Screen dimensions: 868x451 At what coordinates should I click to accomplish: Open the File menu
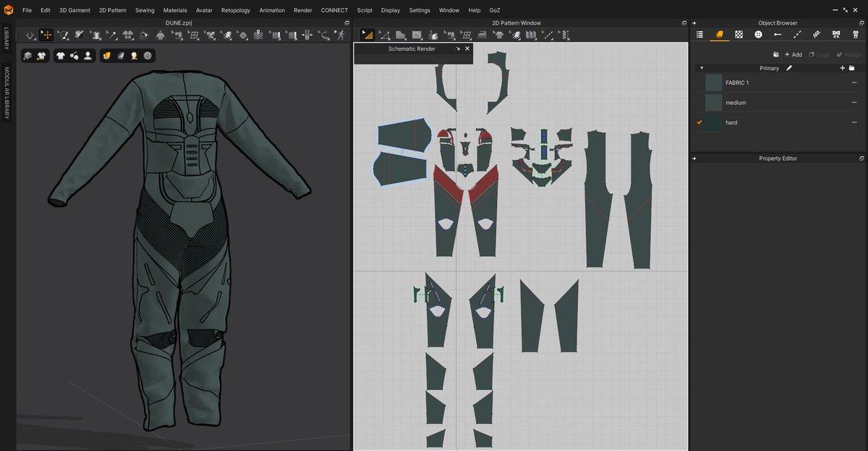click(x=27, y=10)
